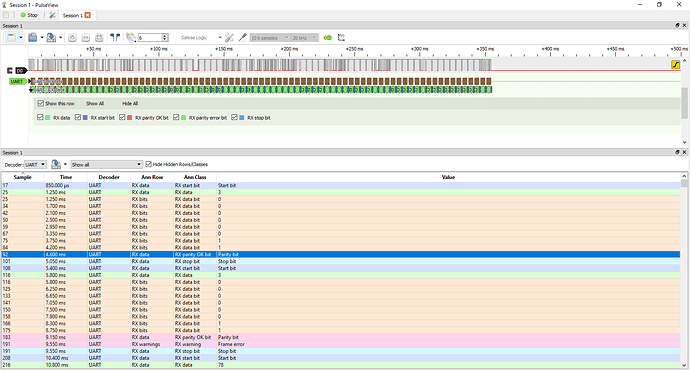The width and height of the screenshot is (690, 370).
Task: Toggle the cursors icon in toolbar
Action: point(115,38)
